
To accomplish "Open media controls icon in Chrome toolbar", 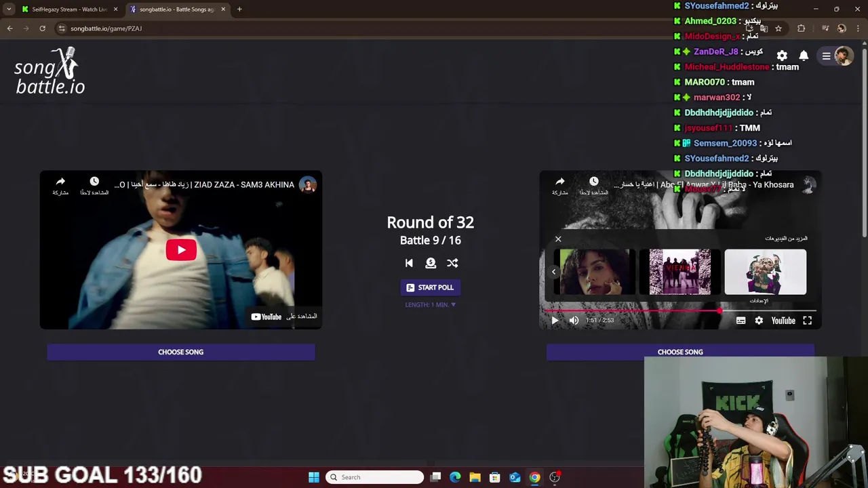I will 825,28.
